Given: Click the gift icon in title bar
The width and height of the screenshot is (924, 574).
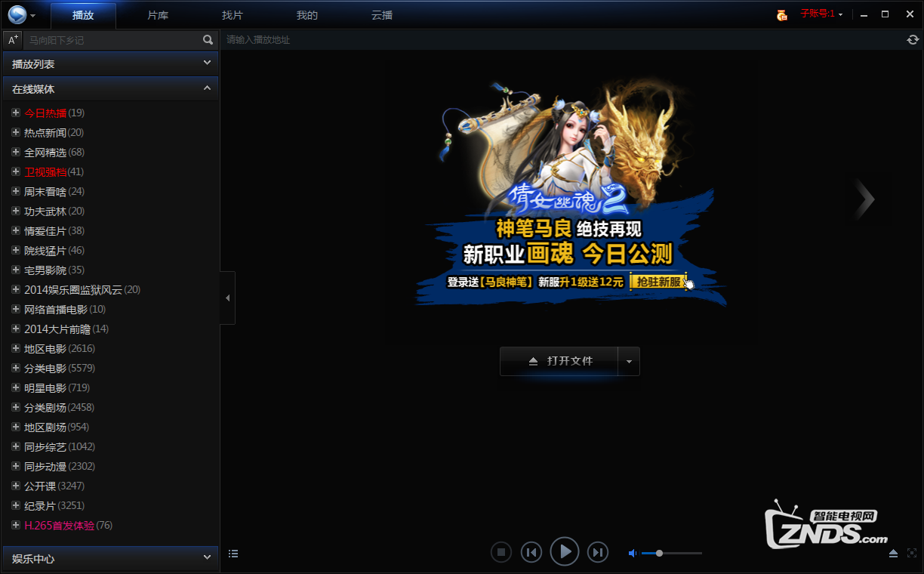Looking at the screenshot, I should pos(782,14).
